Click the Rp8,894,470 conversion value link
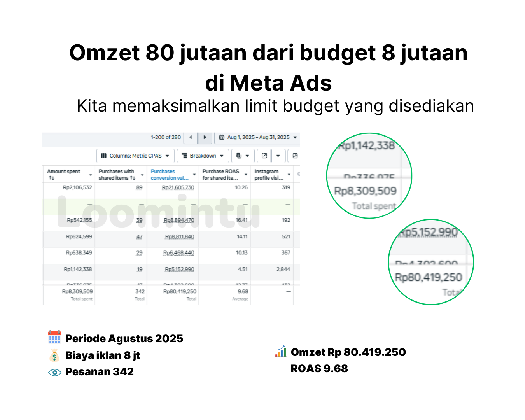This screenshot has width=525, height=420. (x=179, y=220)
